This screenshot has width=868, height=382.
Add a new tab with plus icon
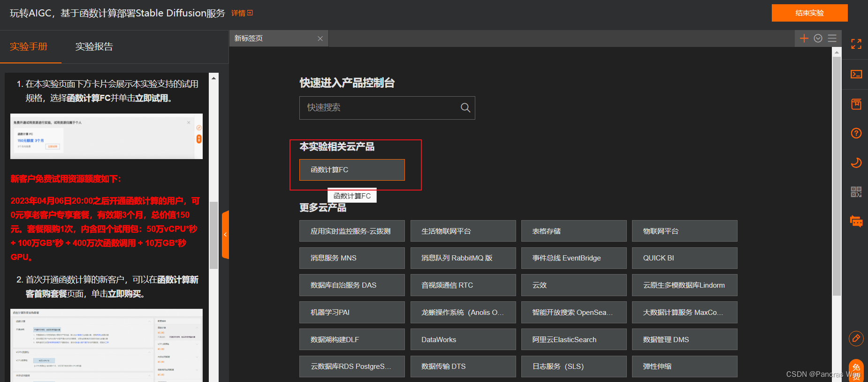click(x=804, y=38)
